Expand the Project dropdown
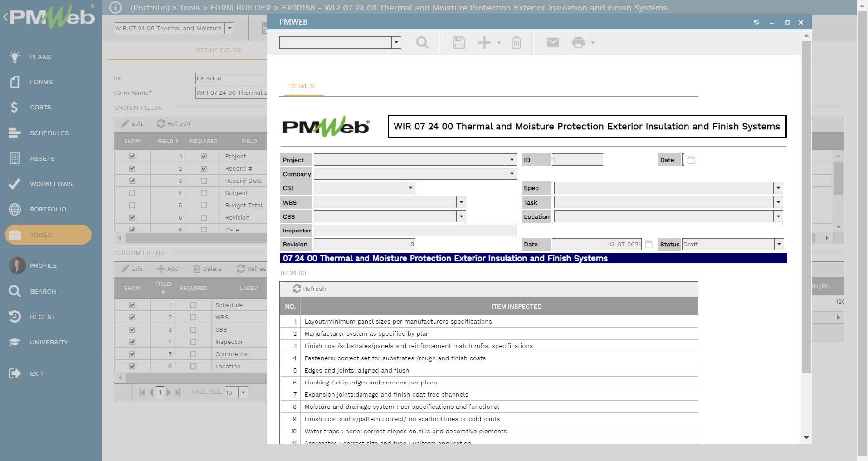This screenshot has height=461, width=868. [x=512, y=160]
